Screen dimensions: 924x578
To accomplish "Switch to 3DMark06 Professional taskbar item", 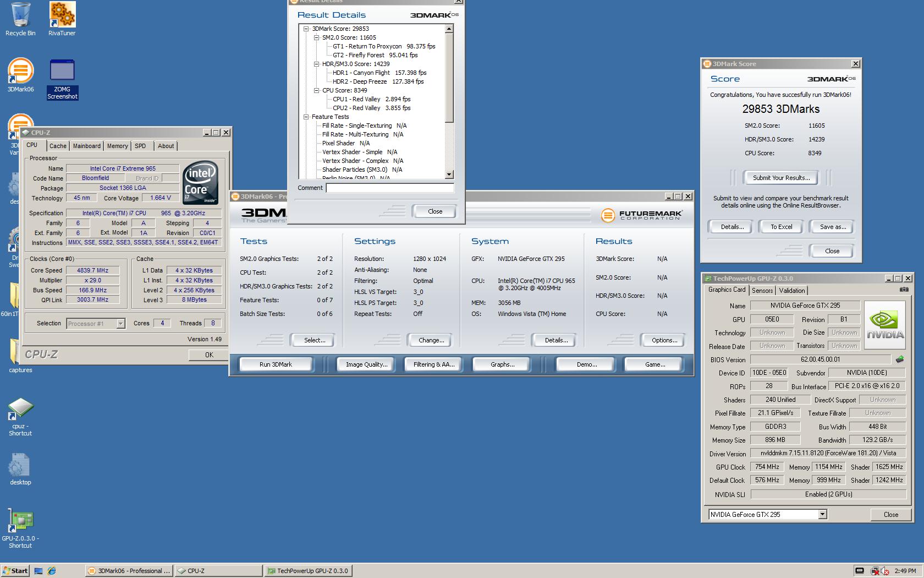I will [129, 571].
